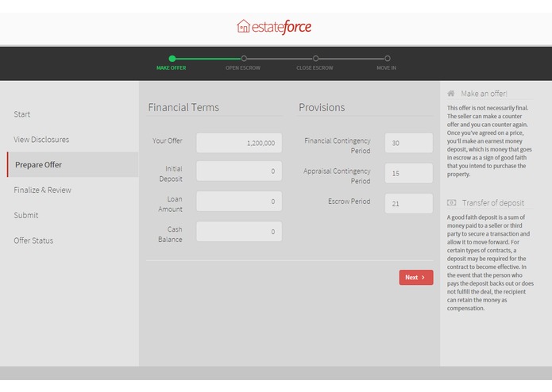
Task: Select the Close Escrow progress step dot
Action: pyautogui.click(x=316, y=59)
